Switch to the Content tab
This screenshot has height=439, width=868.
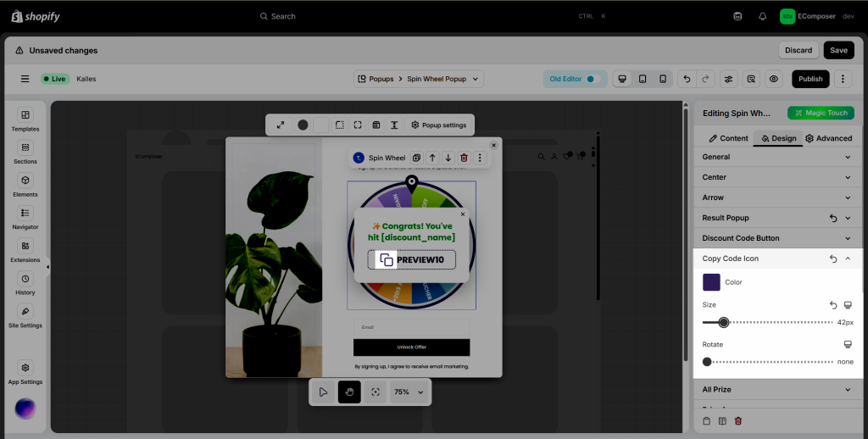(x=728, y=138)
